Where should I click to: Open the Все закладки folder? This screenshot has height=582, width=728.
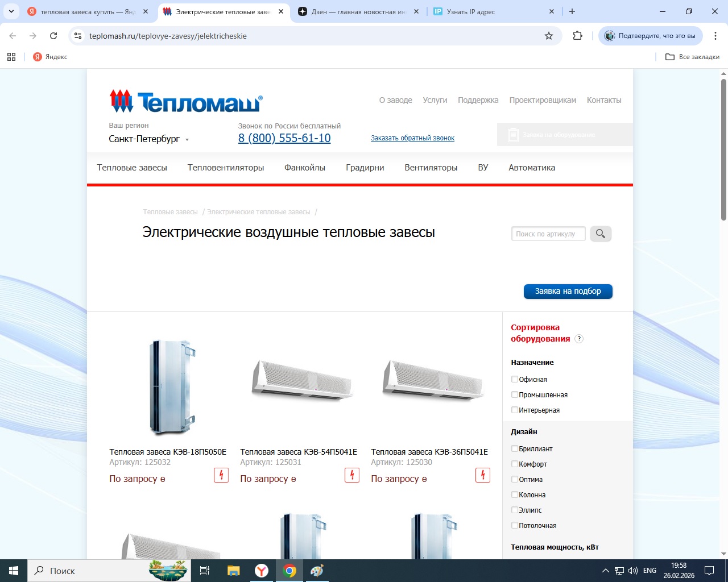(x=692, y=57)
